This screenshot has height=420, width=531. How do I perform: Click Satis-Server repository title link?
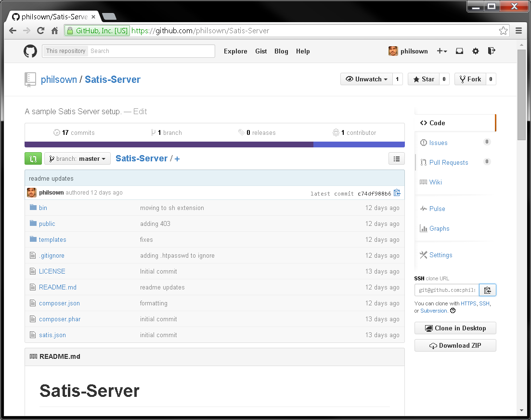tap(113, 79)
